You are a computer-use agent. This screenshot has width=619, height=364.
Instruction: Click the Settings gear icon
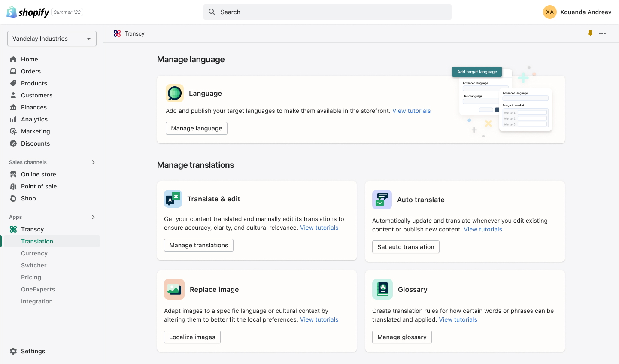[x=13, y=351]
